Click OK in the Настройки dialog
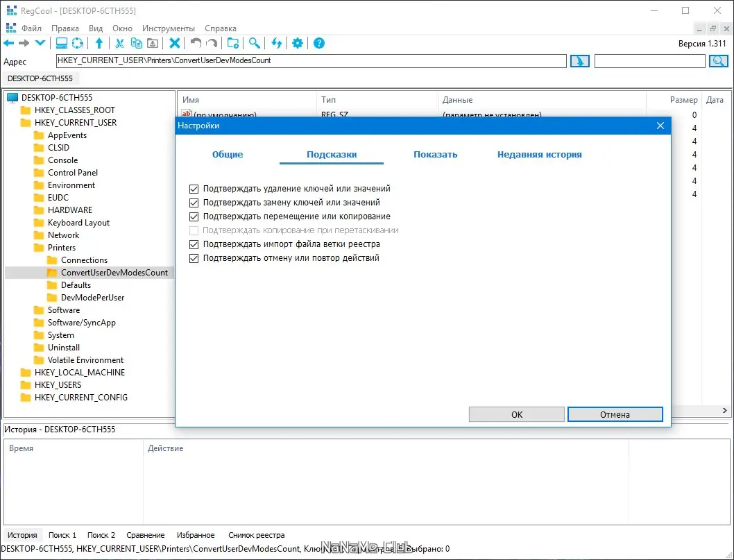Screen dimensions: 734x560 click(x=517, y=414)
